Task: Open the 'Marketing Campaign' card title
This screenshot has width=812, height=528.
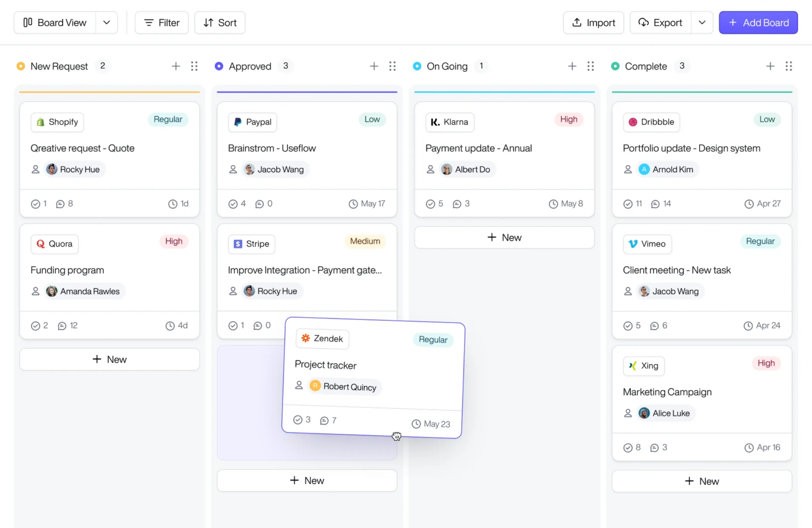Action: (x=667, y=392)
